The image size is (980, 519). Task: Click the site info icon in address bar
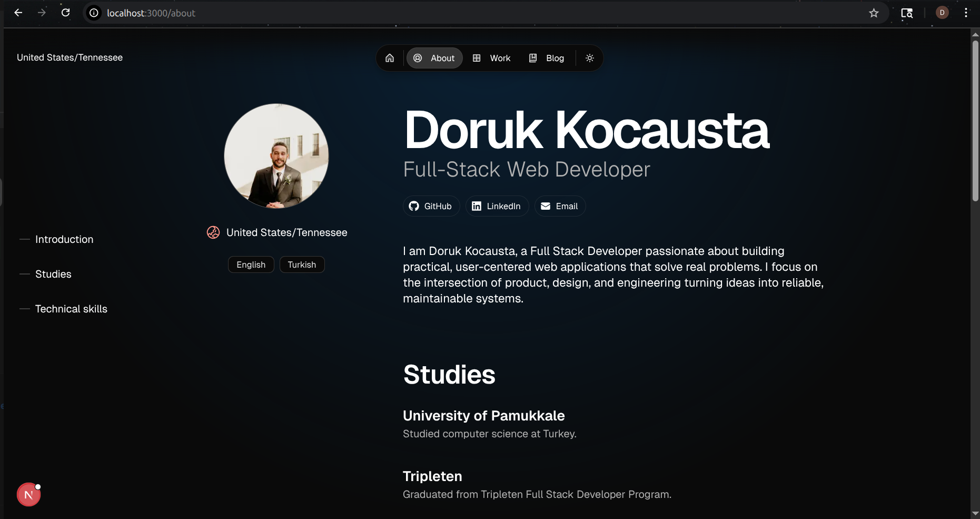pos(94,13)
